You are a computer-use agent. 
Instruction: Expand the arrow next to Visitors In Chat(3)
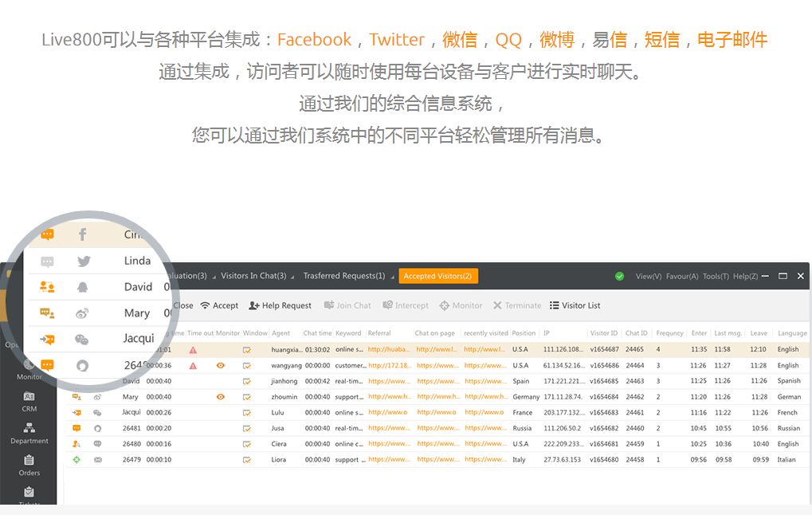click(x=292, y=276)
